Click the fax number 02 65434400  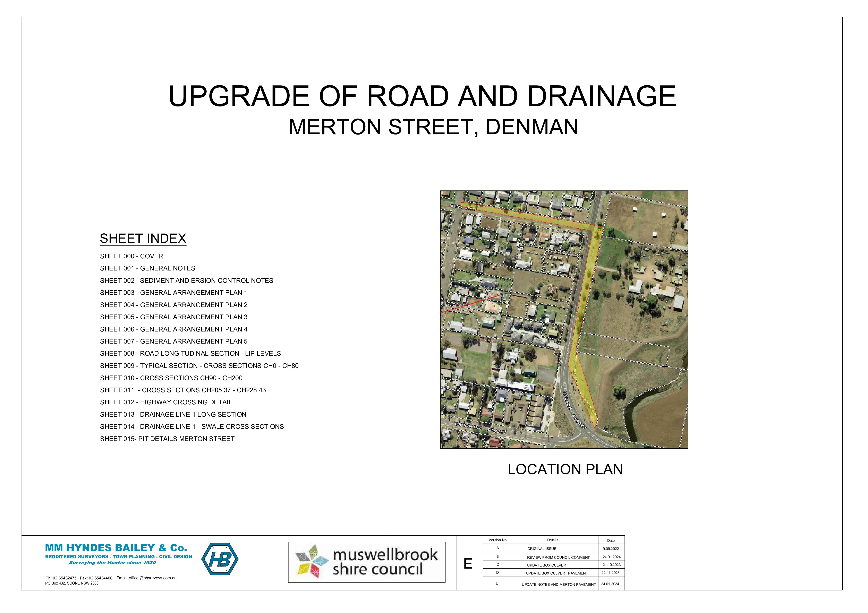(x=101, y=578)
